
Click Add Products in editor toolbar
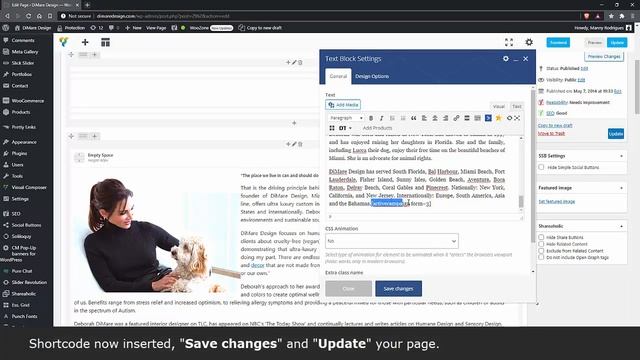(377, 128)
